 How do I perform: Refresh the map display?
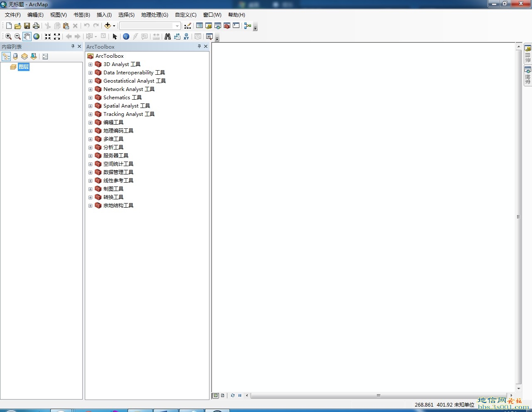coord(233,395)
